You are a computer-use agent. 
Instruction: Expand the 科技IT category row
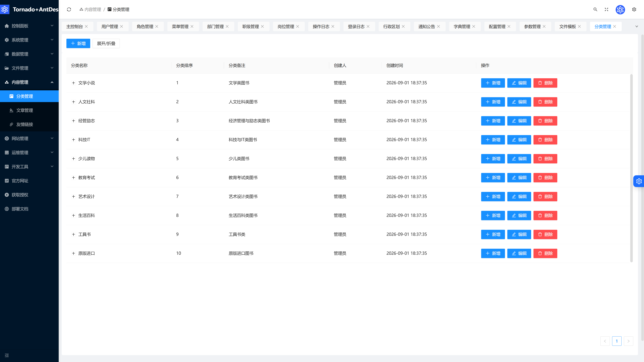73,140
